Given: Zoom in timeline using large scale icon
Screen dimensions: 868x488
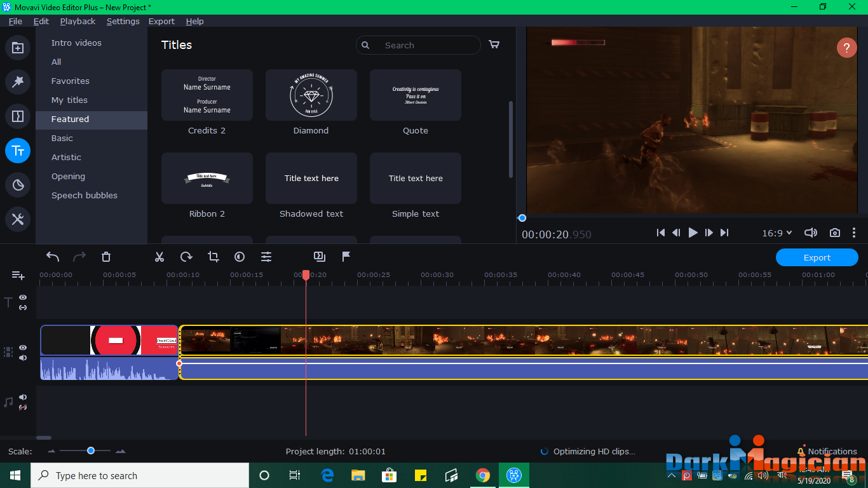Looking at the screenshot, I should [120, 451].
